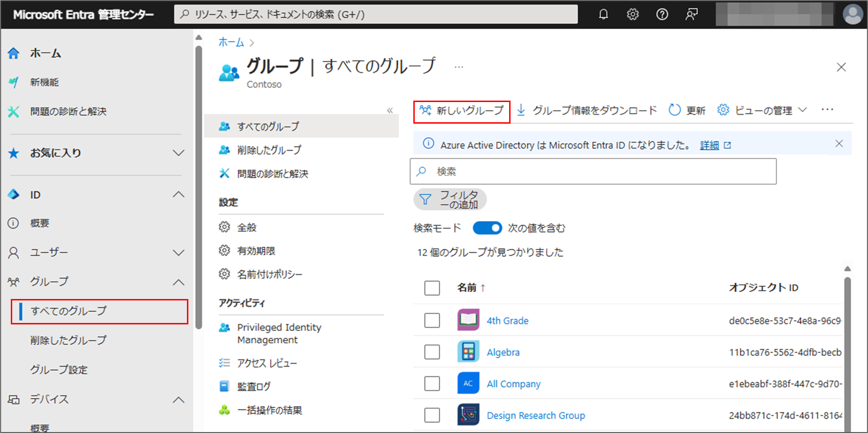
Task: Open the toolbar more options ellipsis
Action: (828, 110)
